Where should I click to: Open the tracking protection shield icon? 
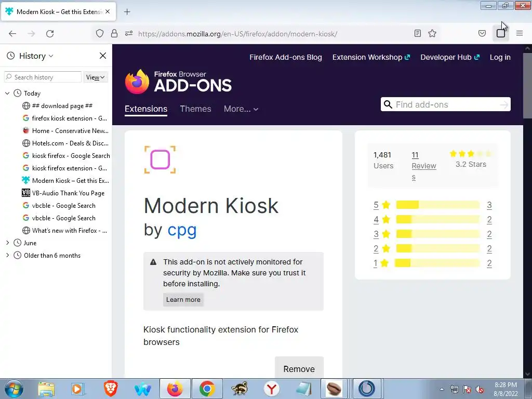coord(99,34)
